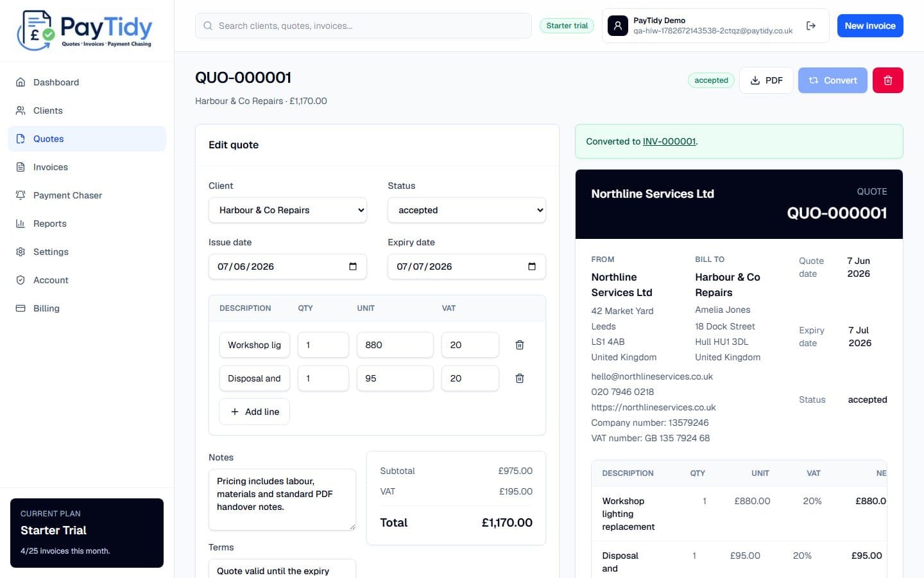Viewport: 924px width, 578px height.
Task: Click the VAT field of Workshop line
Action: 470,345
